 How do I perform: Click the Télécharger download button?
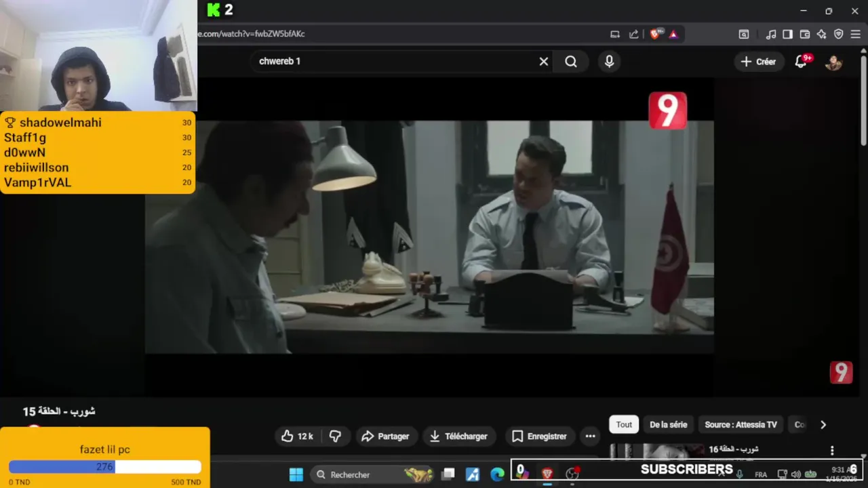pos(458,436)
